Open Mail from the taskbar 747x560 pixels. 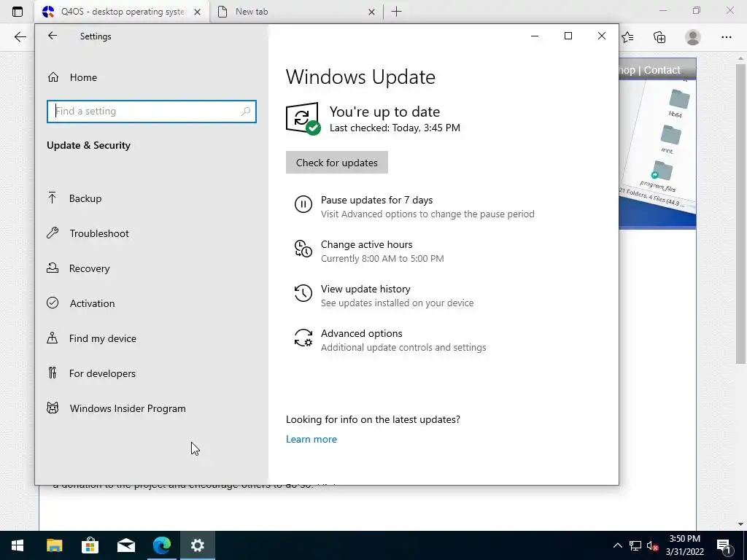point(125,545)
